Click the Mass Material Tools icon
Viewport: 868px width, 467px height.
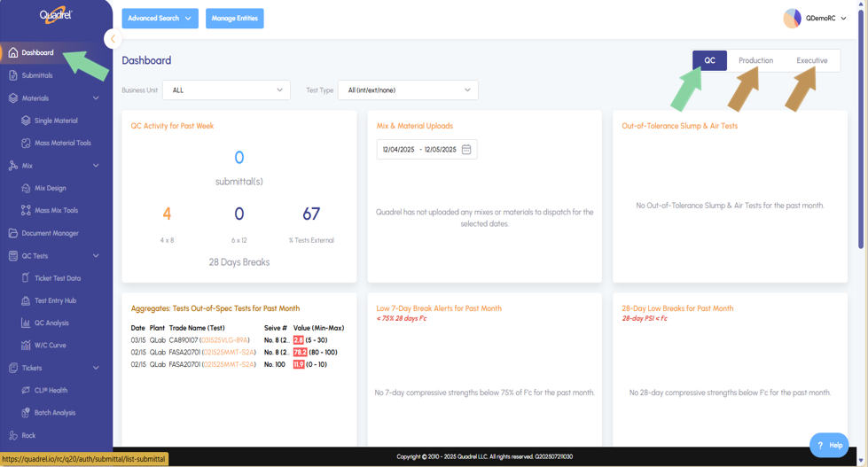click(x=26, y=143)
